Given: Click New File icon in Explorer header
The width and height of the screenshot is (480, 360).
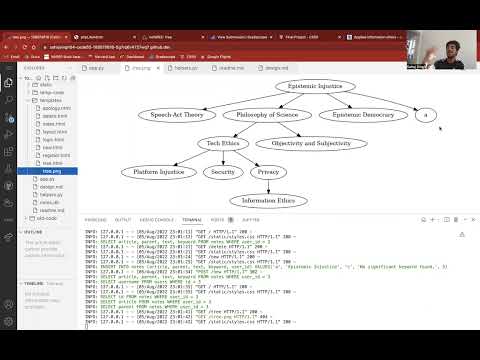Looking at the screenshot, I should 47,78.
